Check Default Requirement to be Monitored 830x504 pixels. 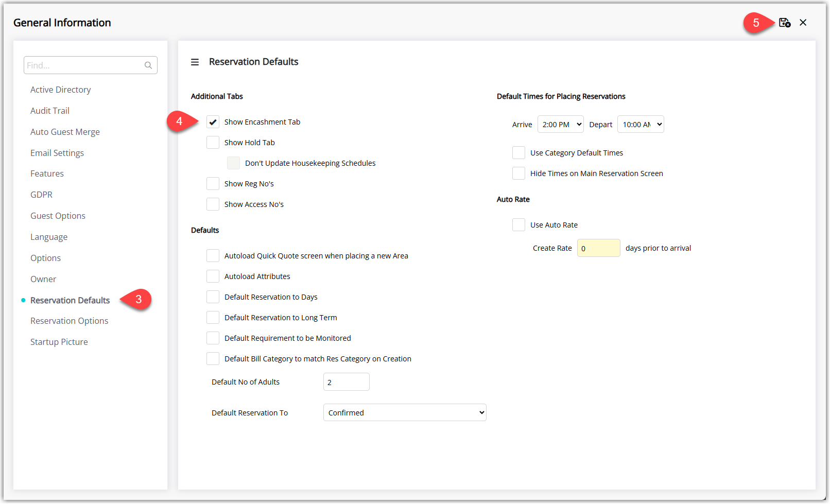pyautogui.click(x=213, y=338)
